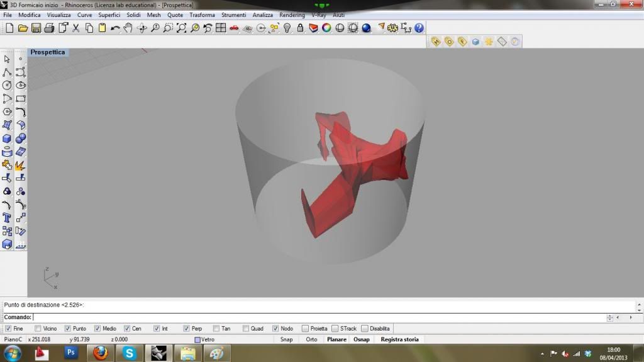Open options with the gear icon
The width and height of the screenshot is (644, 362).
click(392, 28)
